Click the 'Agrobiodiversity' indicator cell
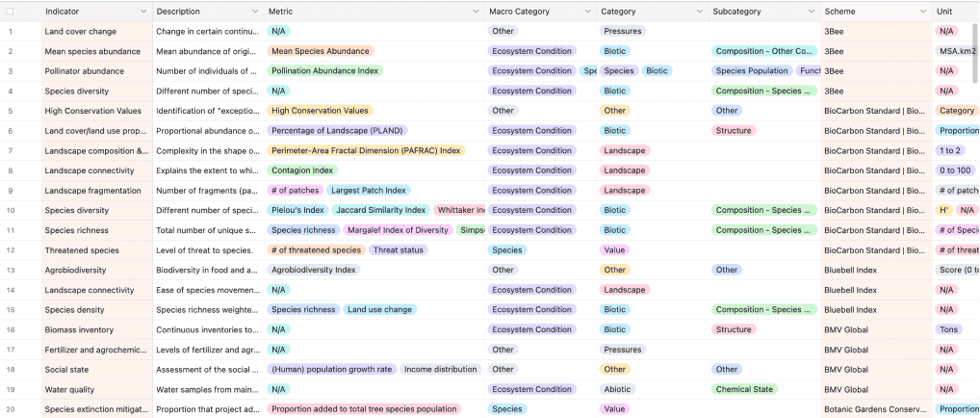The height and width of the screenshot is (418, 980). tap(97, 270)
